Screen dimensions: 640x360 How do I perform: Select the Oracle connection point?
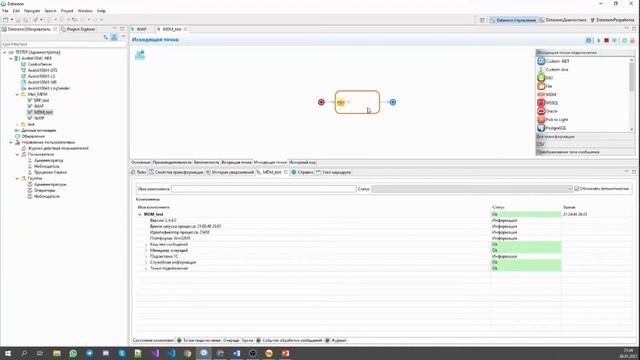tap(547, 111)
